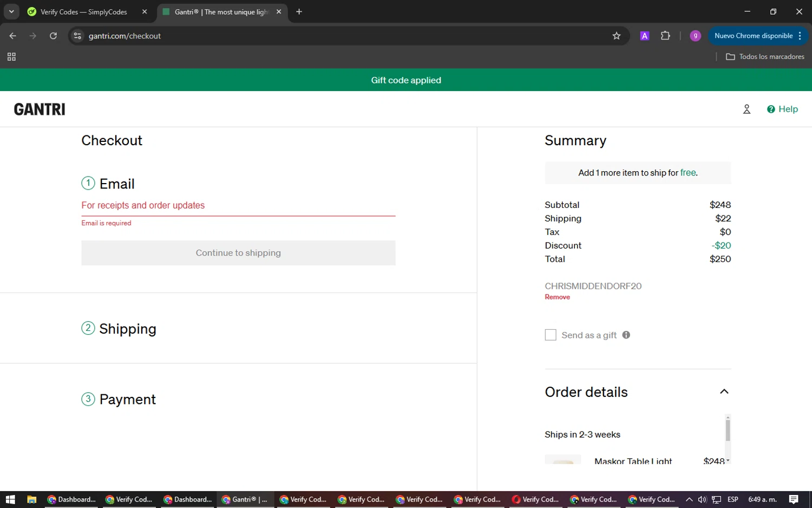Open the taskbar clock 6:49 a. m.
812x508 pixels.
coord(762,499)
